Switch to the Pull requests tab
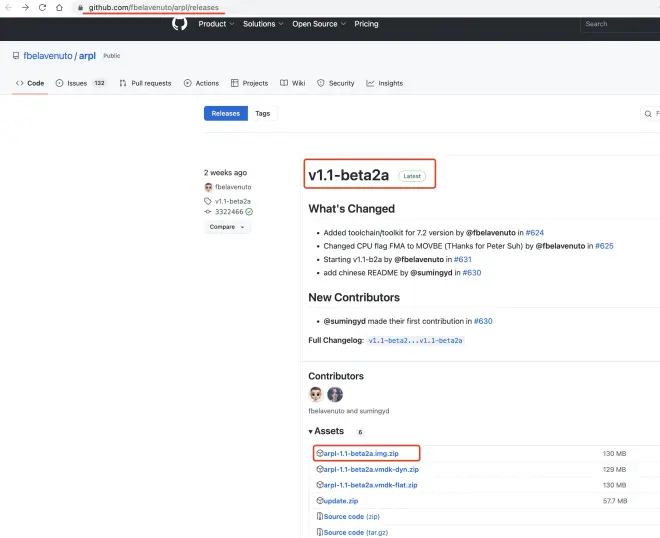Image resolution: width=660 pixels, height=538 pixels. pyautogui.click(x=146, y=83)
